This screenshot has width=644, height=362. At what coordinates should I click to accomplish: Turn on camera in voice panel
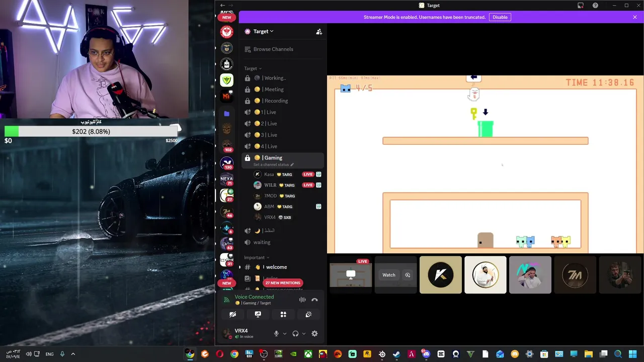coord(232,314)
